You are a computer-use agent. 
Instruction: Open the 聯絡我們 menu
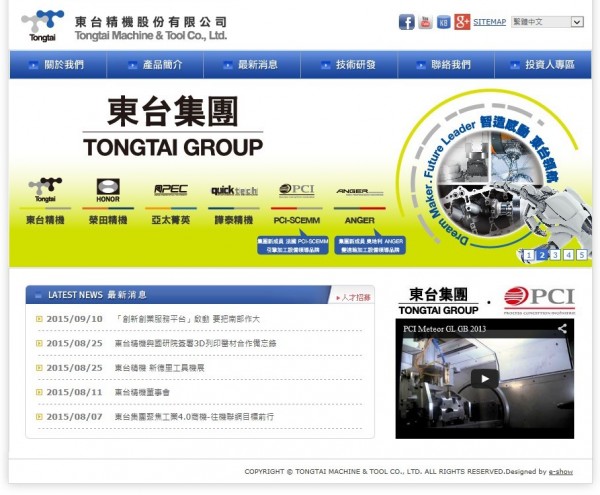point(446,65)
